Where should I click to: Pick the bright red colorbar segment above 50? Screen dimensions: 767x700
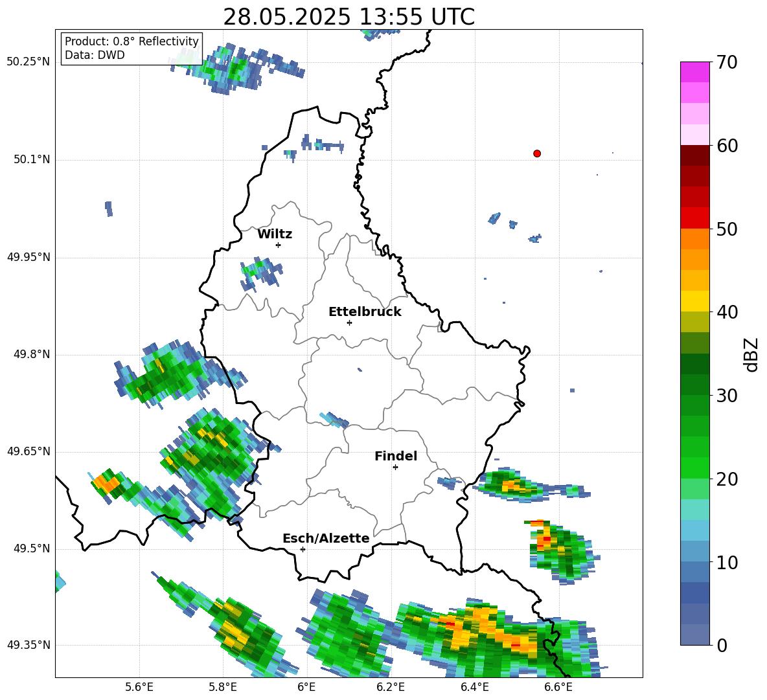click(x=694, y=218)
